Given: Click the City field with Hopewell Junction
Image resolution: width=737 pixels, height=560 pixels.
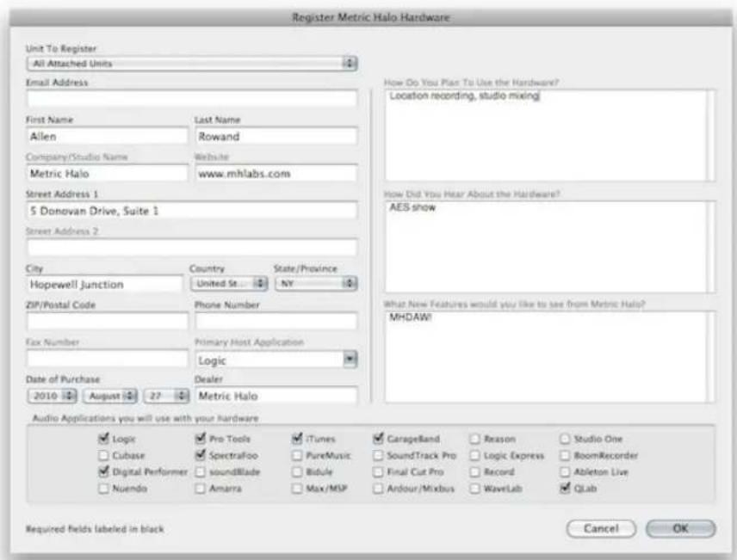Looking at the screenshot, I should (105, 284).
